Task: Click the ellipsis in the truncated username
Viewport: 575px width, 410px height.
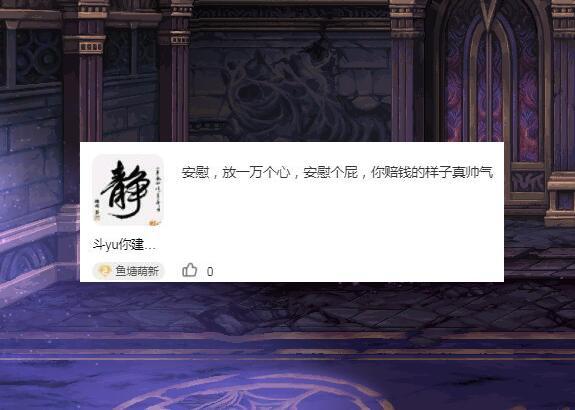Action: click(x=150, y=247)
